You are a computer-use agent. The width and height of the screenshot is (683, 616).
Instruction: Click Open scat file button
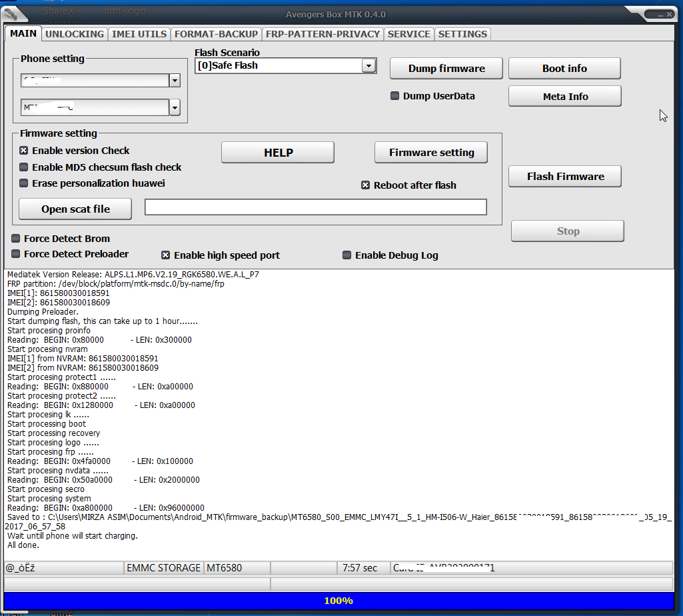coord(75,209)
